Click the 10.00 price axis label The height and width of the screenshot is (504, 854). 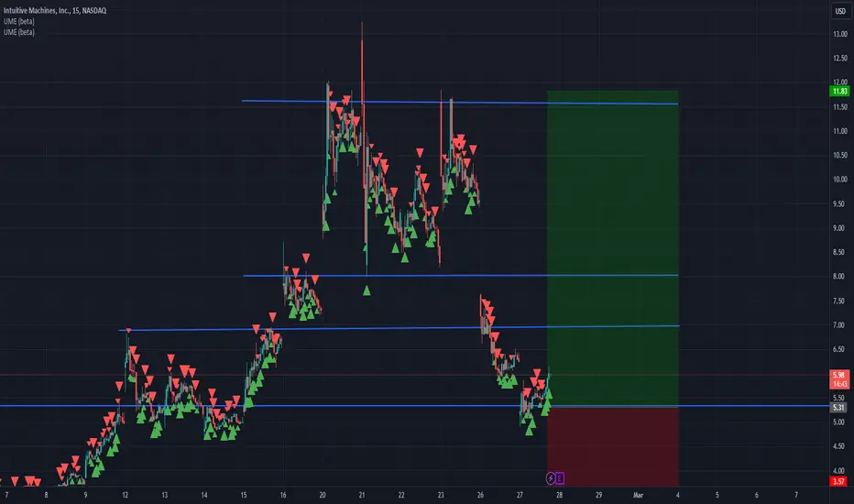click(840, 180)
